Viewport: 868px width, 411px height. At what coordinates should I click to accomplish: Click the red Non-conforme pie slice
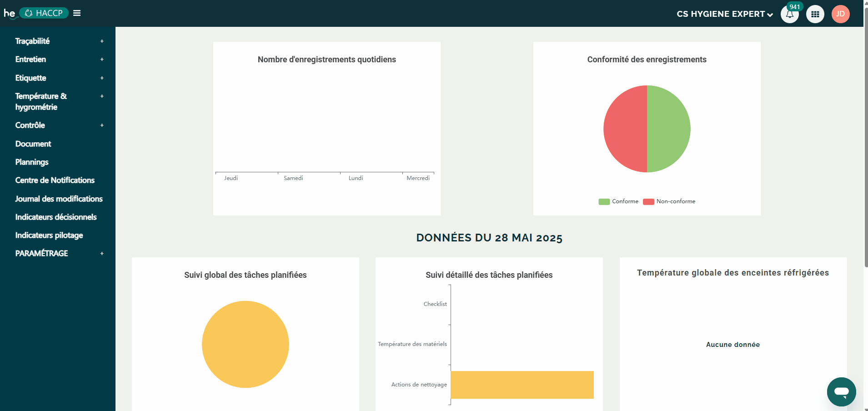pyautogui.click(x=625, y=129)
